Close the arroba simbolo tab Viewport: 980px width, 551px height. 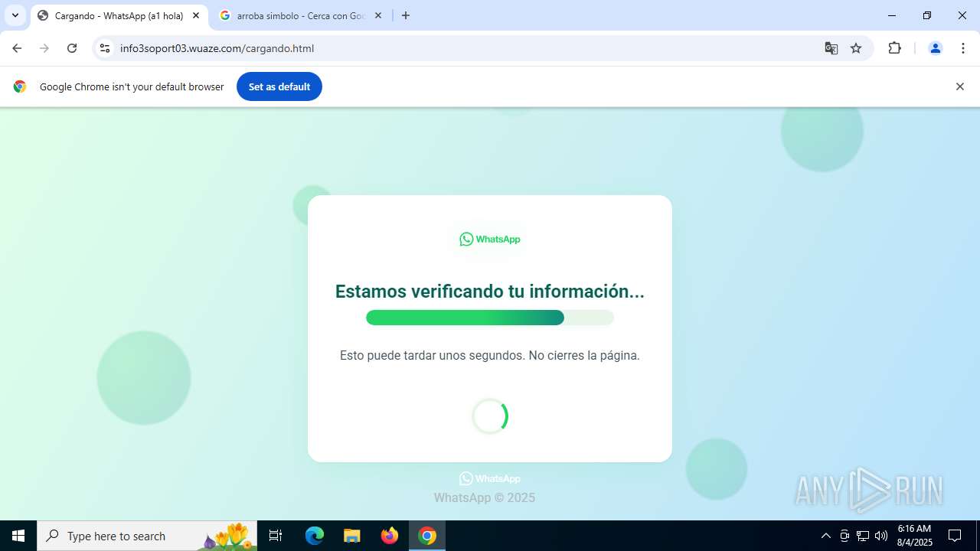tap(378, 15)
